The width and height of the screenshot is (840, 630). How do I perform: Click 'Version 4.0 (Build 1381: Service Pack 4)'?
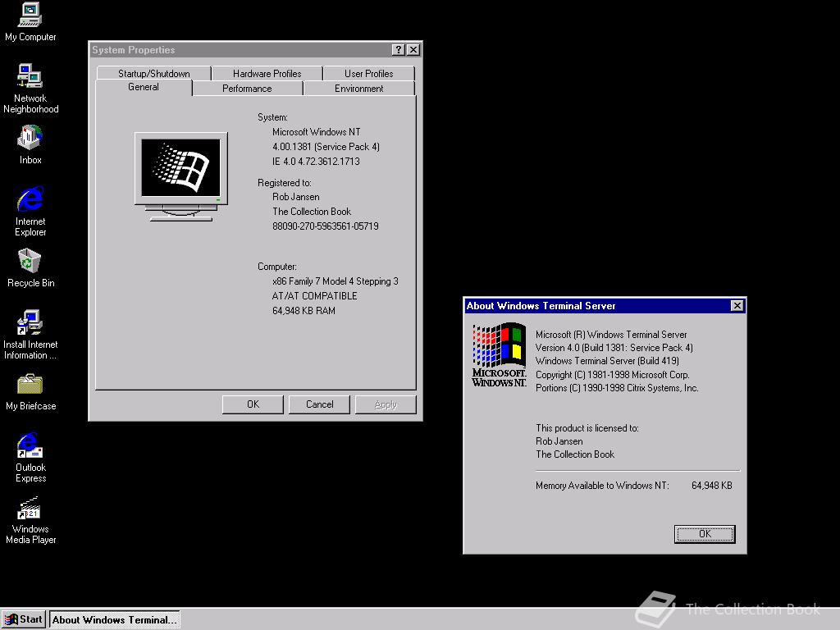pos(614,348)
